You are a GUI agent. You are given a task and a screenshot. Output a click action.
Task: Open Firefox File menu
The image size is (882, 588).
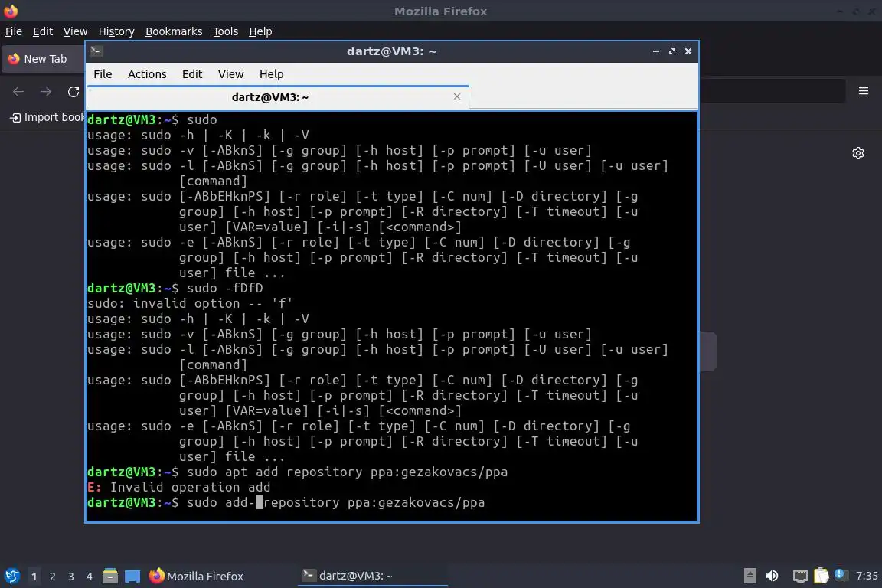(x=14, y=31)
